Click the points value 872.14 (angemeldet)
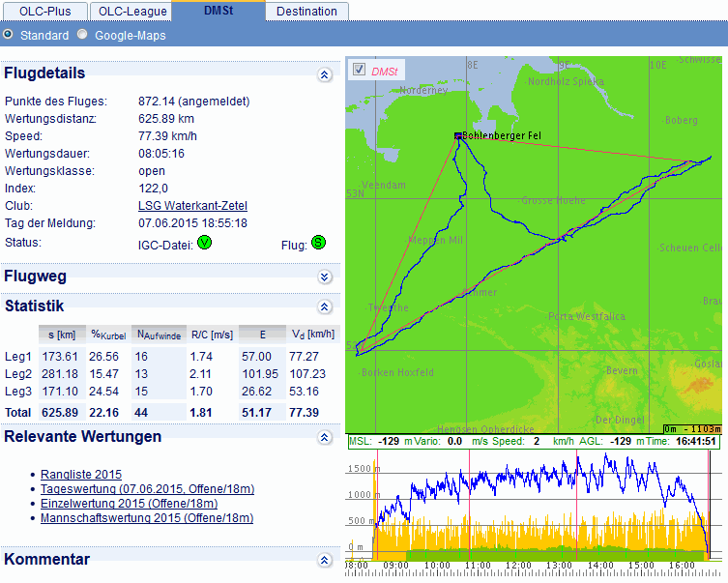 pyautogui.click(x=194, y=102)
